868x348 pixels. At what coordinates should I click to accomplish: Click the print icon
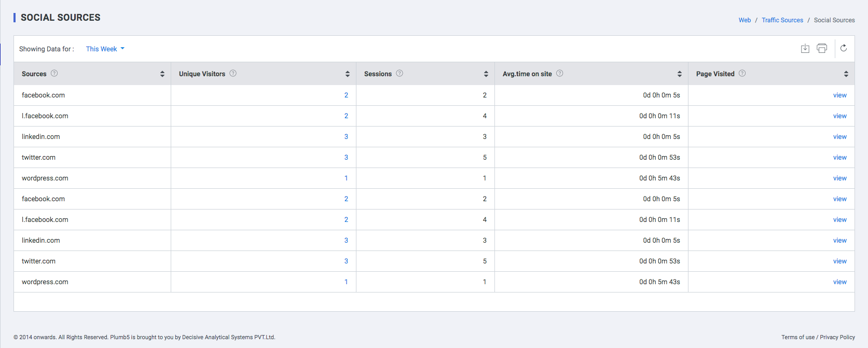(822, 48)
